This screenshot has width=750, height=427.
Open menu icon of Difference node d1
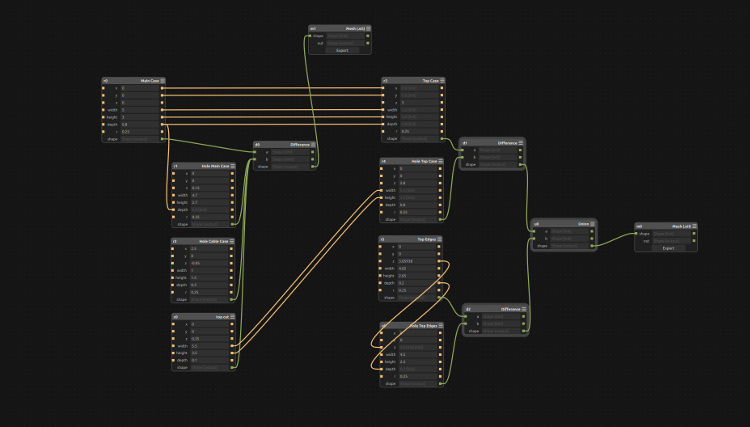pos(521,143)
